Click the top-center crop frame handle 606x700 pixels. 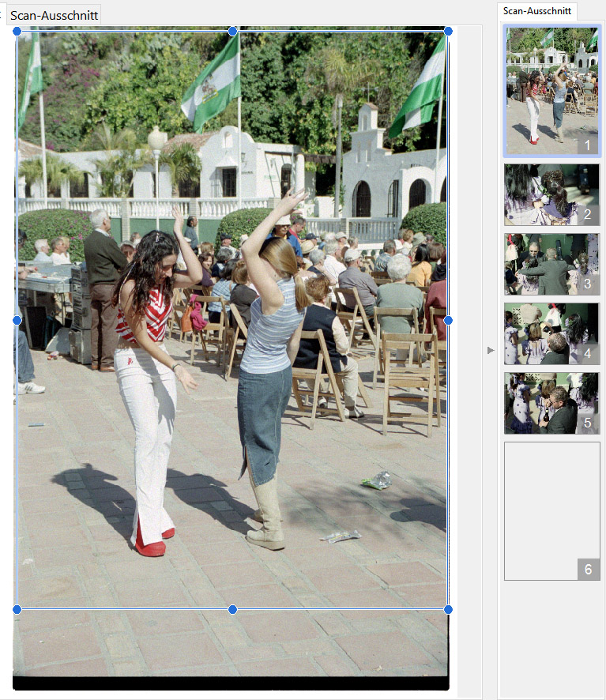[232, 31]
